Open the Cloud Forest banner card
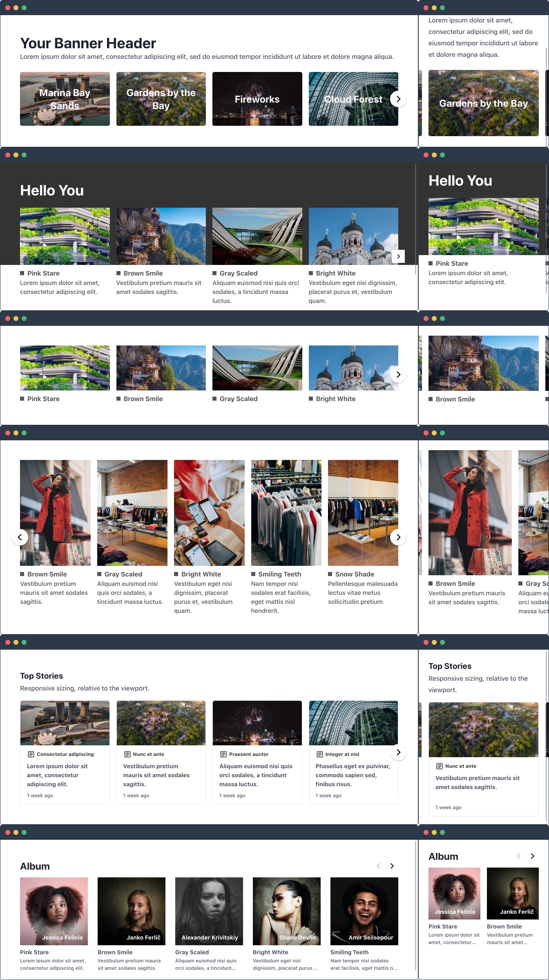The height and width of the screenshot is (980, 549). [x=353, y=99]
